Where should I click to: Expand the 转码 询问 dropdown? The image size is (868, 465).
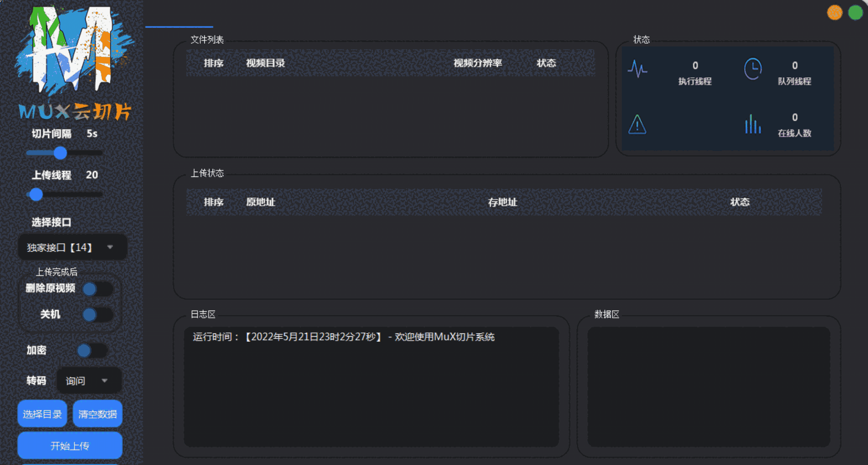(x=89, y=380)
